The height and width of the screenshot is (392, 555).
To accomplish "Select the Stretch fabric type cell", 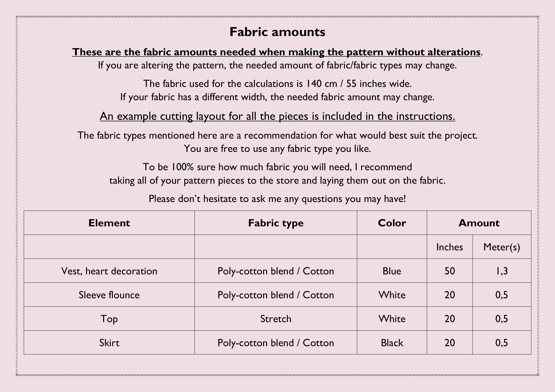I will coord(276,319).
